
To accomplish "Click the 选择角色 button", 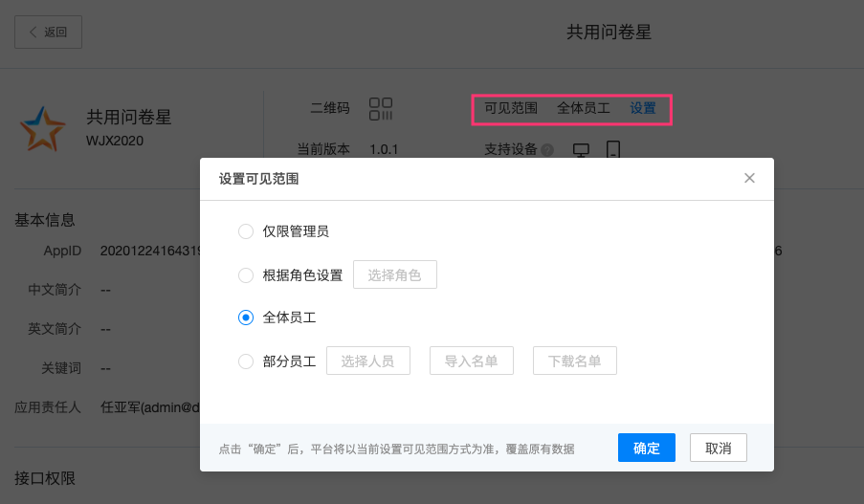I will [395, 274].
